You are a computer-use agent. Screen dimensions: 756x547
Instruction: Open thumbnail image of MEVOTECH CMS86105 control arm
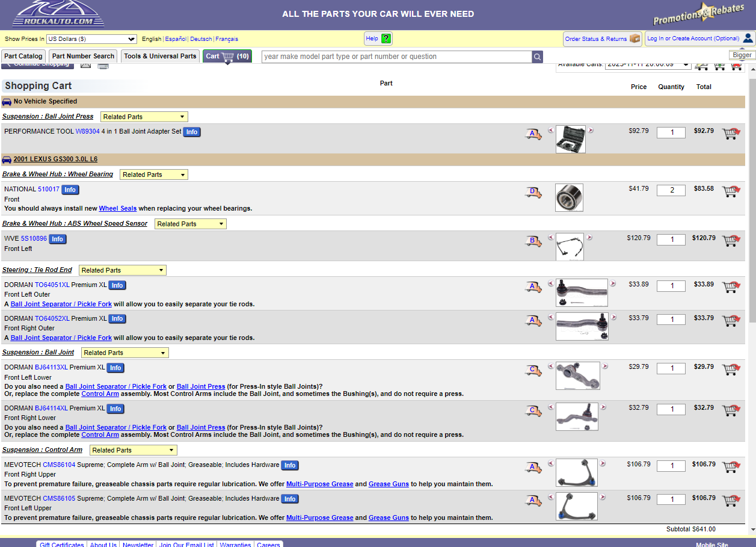point(577,507)
